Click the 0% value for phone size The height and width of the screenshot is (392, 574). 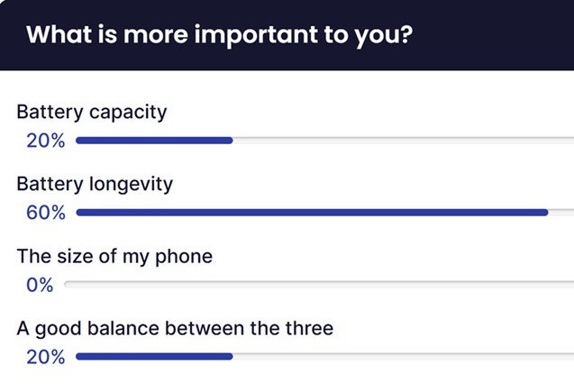pyautogui.click(x=40, y=285)
